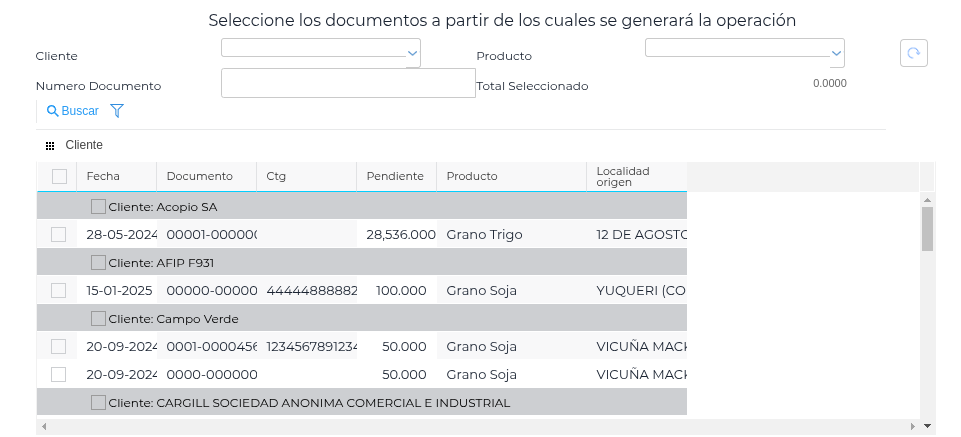Check the Cliente: AFIP F931 group checkbox
The width and height of the screenshot is (961, 437).
[x=98, y=263]
